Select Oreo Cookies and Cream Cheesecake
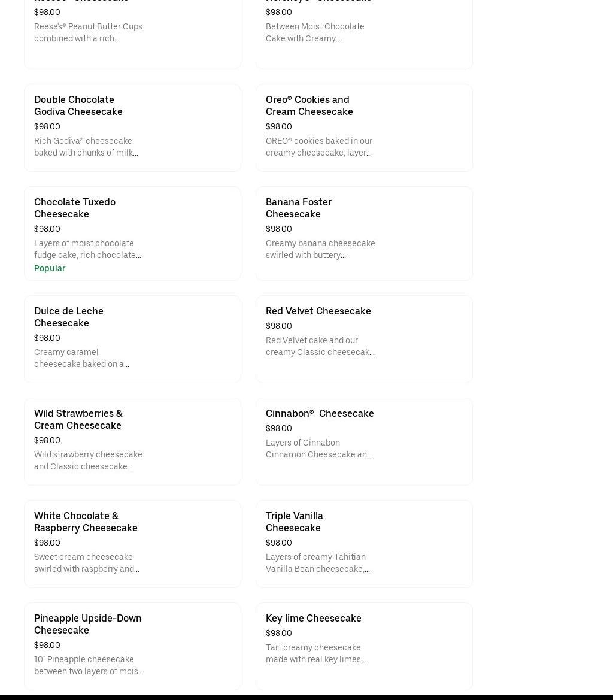 (x=309, y=106)
